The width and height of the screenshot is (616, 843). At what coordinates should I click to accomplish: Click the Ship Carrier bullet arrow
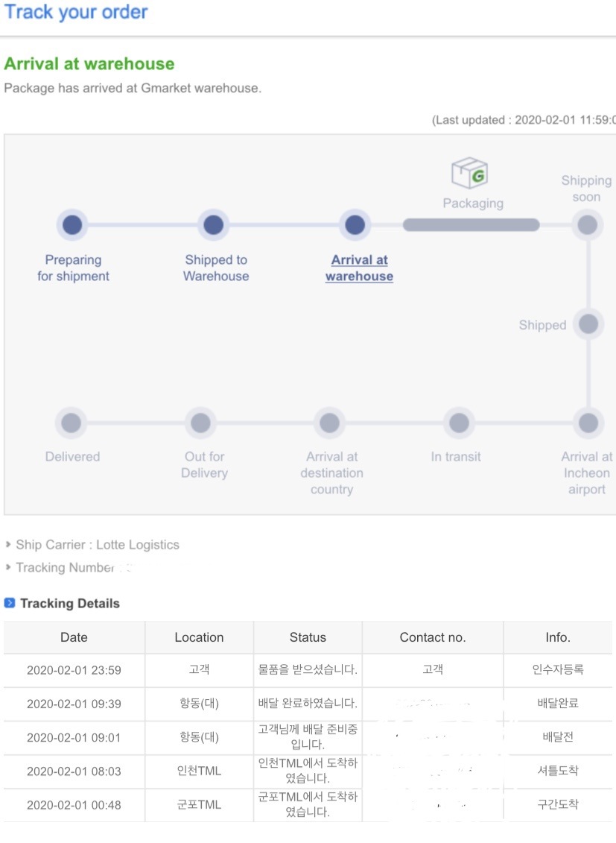coord(8,544)
